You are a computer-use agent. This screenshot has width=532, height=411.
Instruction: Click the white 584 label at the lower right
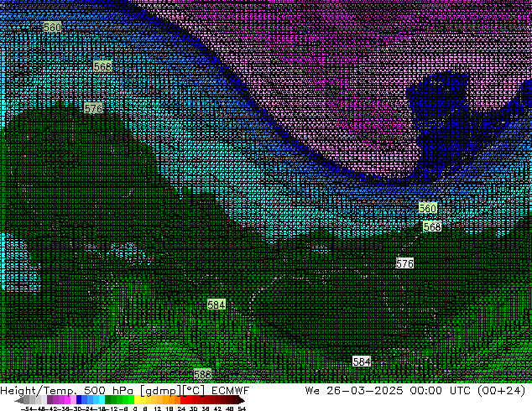tap(362, 362)
